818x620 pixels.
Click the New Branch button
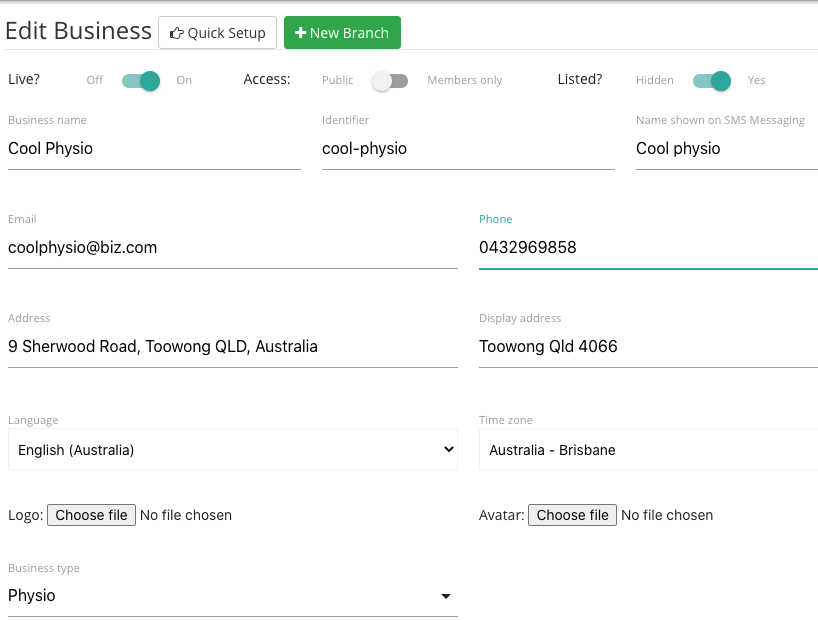[342, 33]
